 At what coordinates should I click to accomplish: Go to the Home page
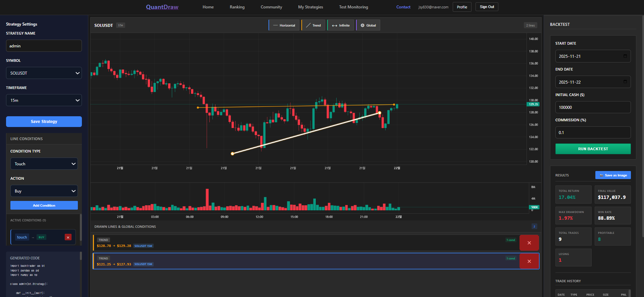coord(208,7)
